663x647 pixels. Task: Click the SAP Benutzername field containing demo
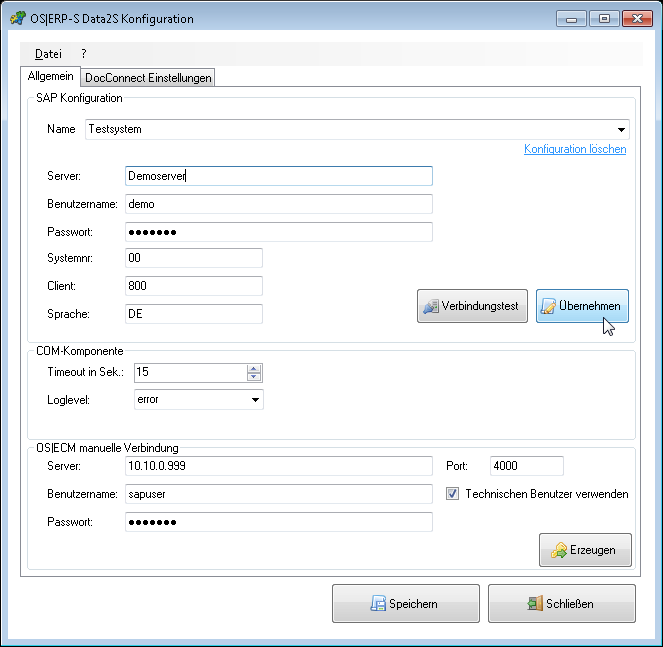(x=279, y=204)
